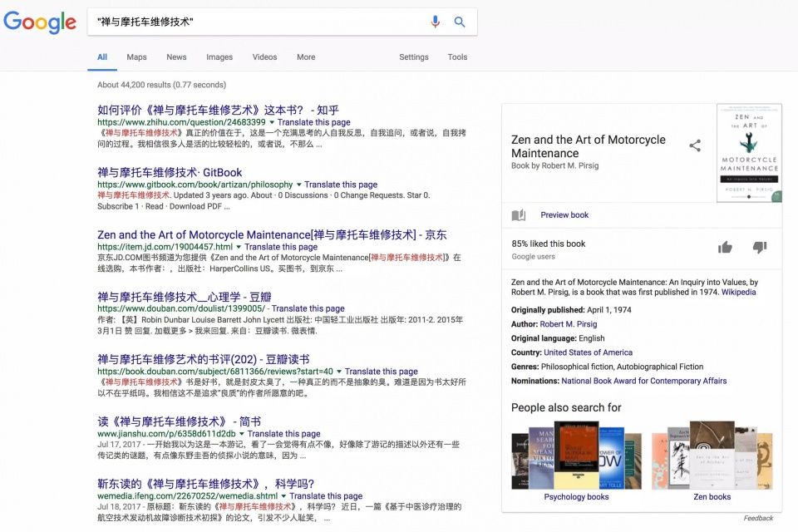The image size is (798, 532).
Task: Share the Zen book knowledge panel
Action: (695, 145)
